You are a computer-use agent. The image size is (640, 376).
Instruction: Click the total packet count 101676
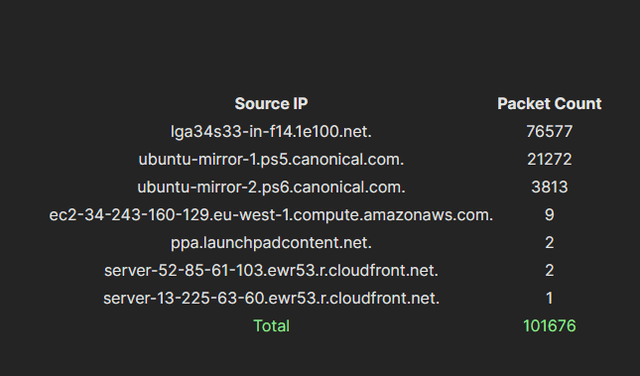pyautogui.click(x=549, y=326)
